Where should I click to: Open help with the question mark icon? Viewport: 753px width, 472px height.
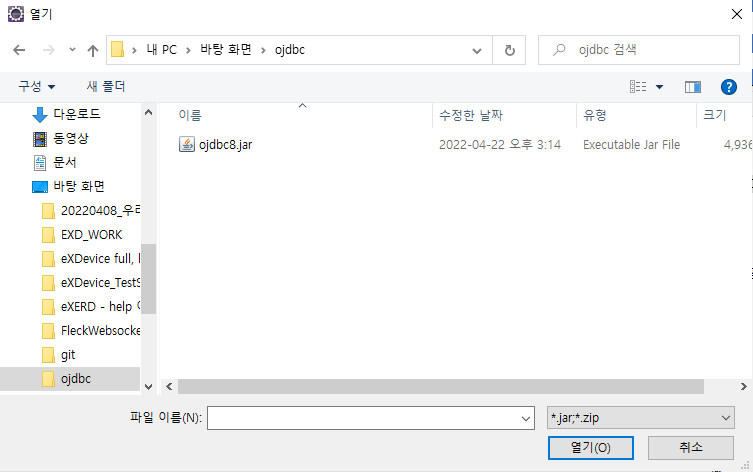729,87
